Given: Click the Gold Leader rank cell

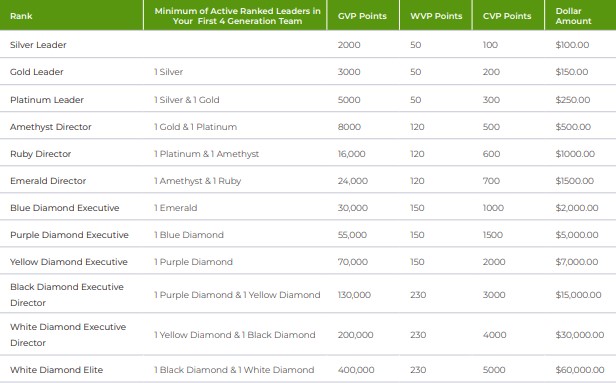Looking at the screenshot, I should [x=37, y=72].
